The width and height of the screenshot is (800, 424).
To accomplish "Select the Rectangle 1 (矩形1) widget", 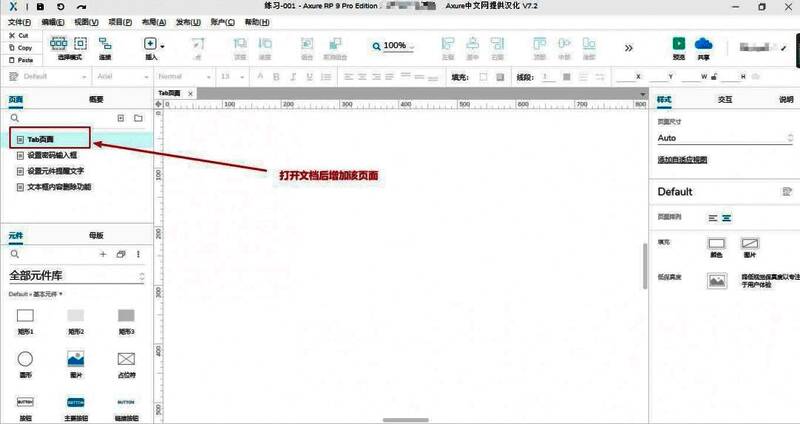I will pyautogui.click(x=25, y=316).
